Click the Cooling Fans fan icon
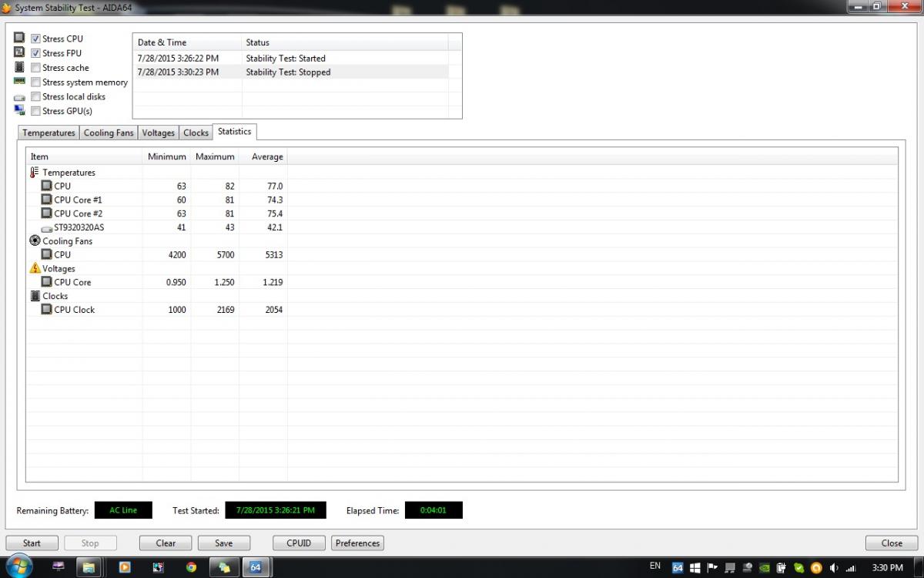This screenshot has width=924, height=578. (35, 240)
